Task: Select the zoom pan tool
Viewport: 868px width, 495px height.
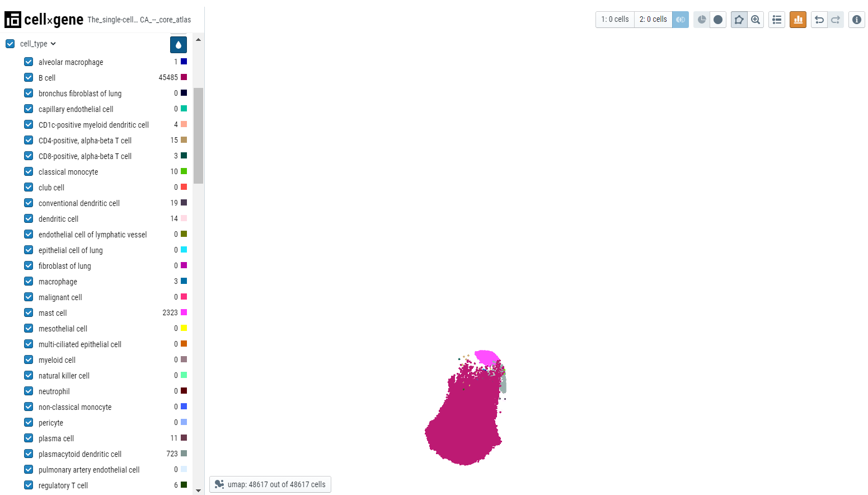Action: (x=756, y=20)
